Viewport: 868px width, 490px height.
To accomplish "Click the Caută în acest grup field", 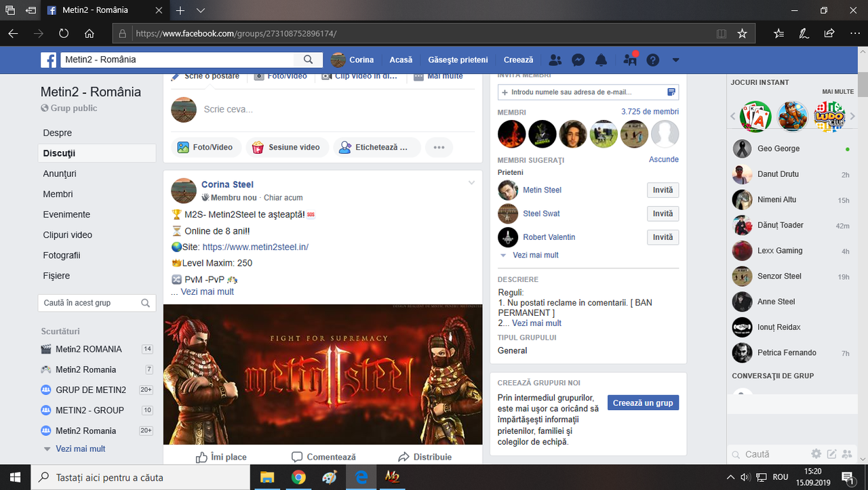I will (x=97, y=303).
